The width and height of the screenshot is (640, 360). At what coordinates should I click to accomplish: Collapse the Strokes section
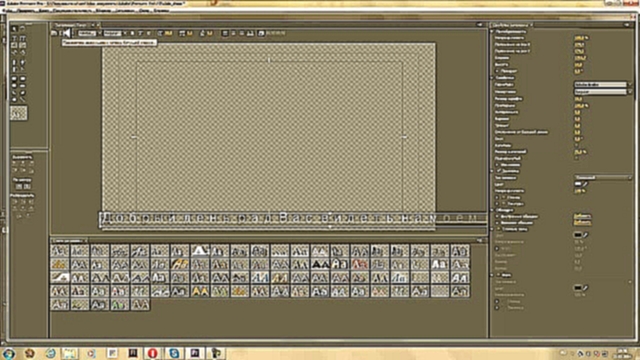(x=492, y=210)
